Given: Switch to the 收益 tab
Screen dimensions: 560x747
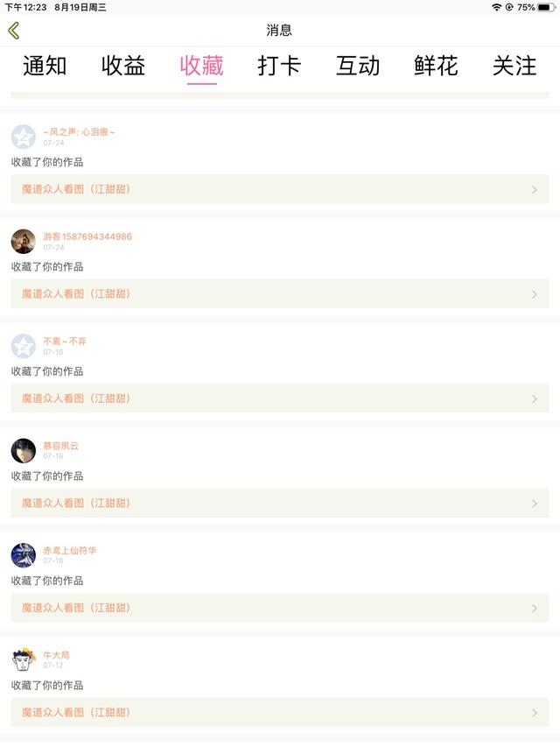Looking at the screenshot, I should pos(122,66).
